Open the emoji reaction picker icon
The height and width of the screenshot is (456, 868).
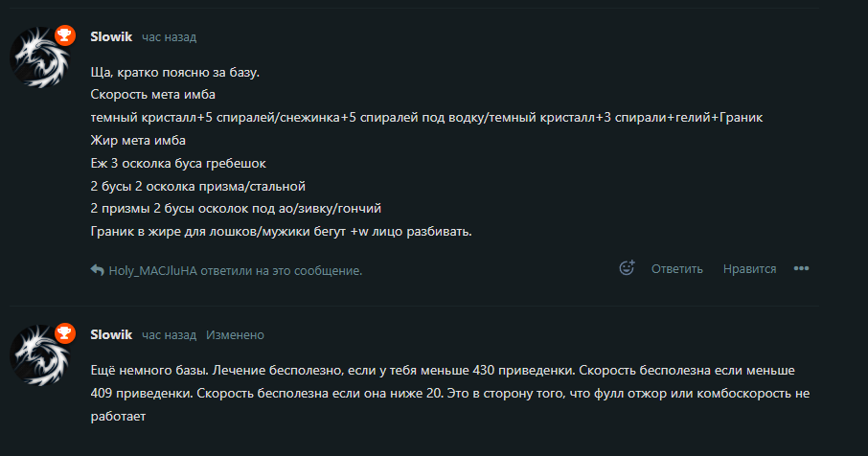(x=627, y=268)
